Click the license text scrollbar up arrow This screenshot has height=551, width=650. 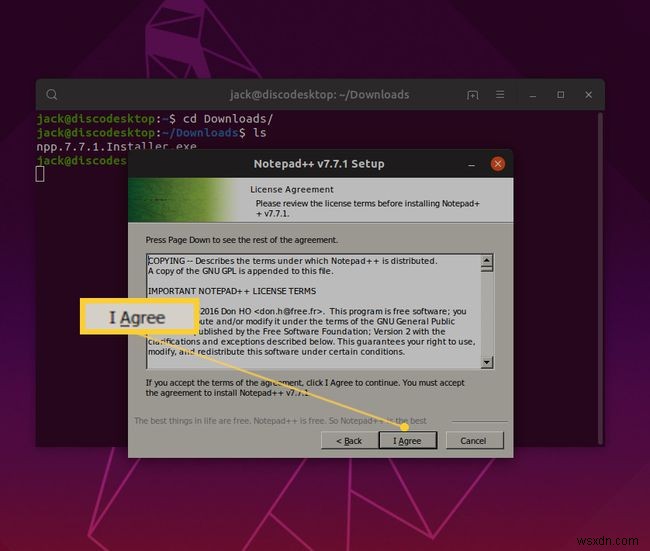tap(487, 261)
